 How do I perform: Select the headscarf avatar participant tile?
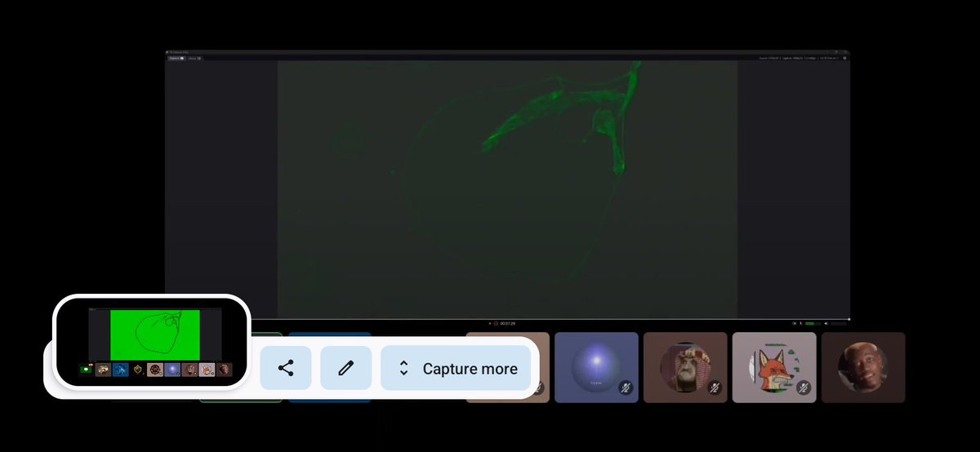pyautogui.click(x=684, y=367)
